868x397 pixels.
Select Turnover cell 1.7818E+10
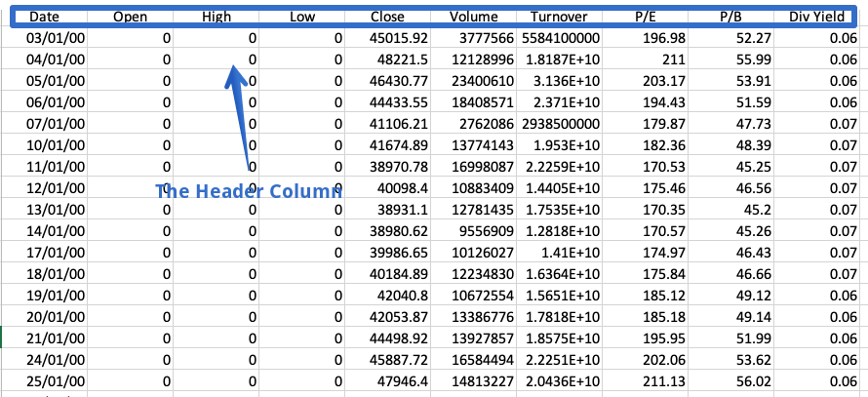click(559, 317)
